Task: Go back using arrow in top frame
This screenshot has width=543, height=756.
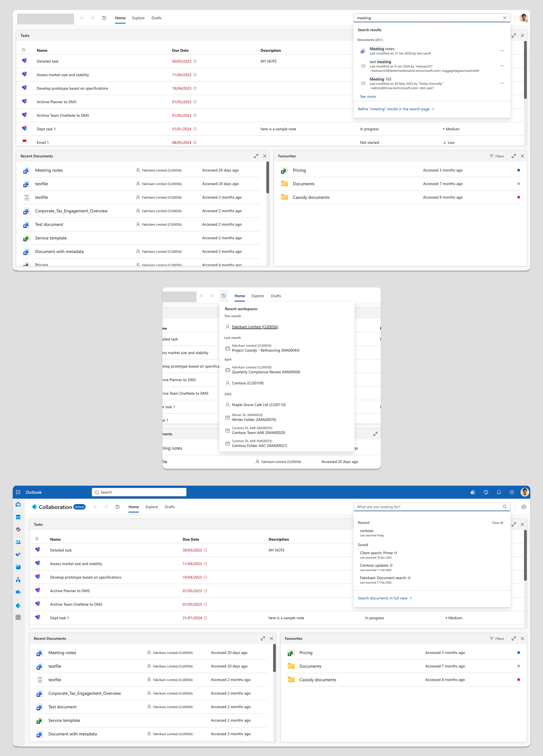Action: (x=82, y=18)
